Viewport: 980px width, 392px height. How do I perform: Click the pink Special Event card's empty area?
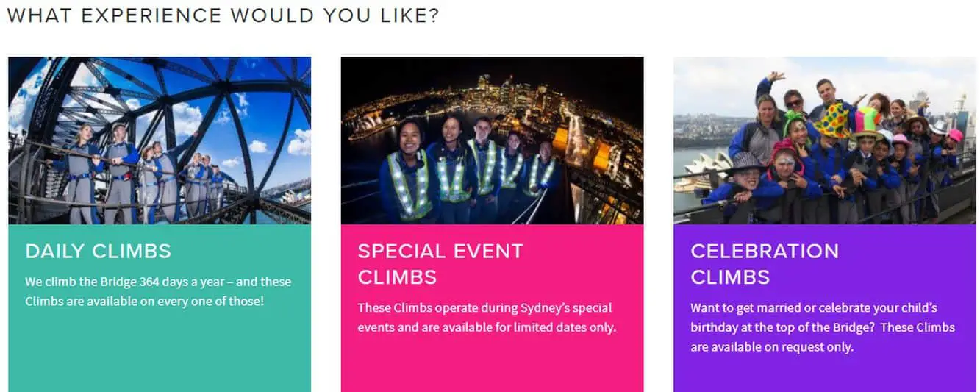pyautogui.click(x=492, y=366)
